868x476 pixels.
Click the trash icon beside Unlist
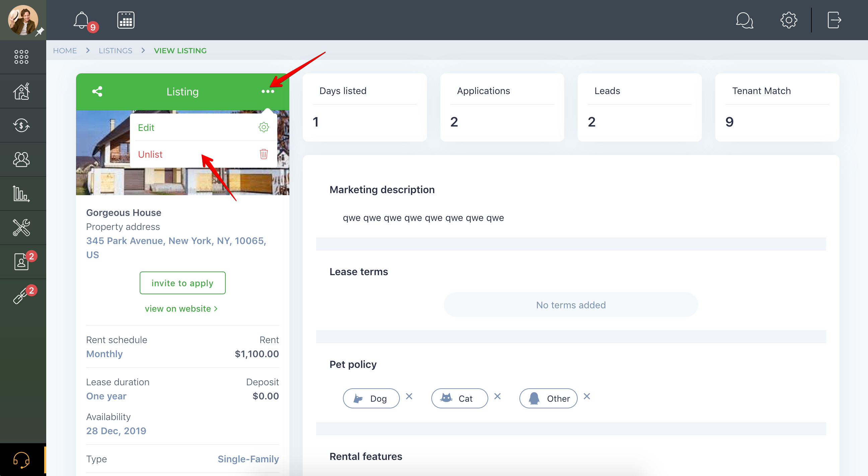click(x=264, y=154)
